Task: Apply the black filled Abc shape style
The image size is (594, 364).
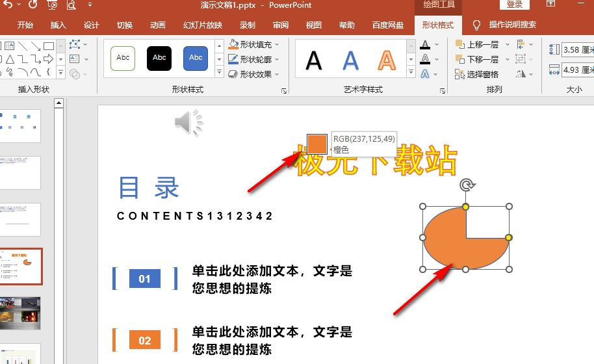Action: click(x=159, y=58)
